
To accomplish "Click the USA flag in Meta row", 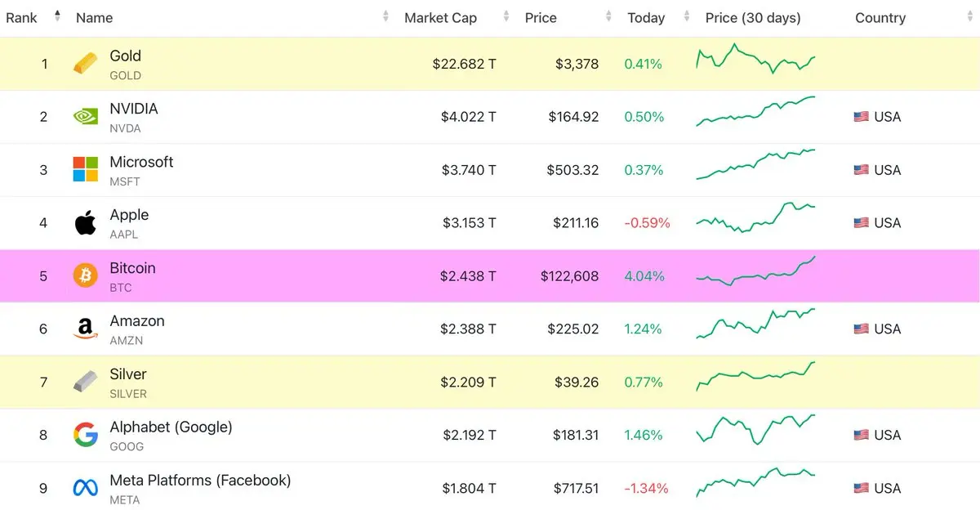I will pyautogui.click(x=861, y=489).
